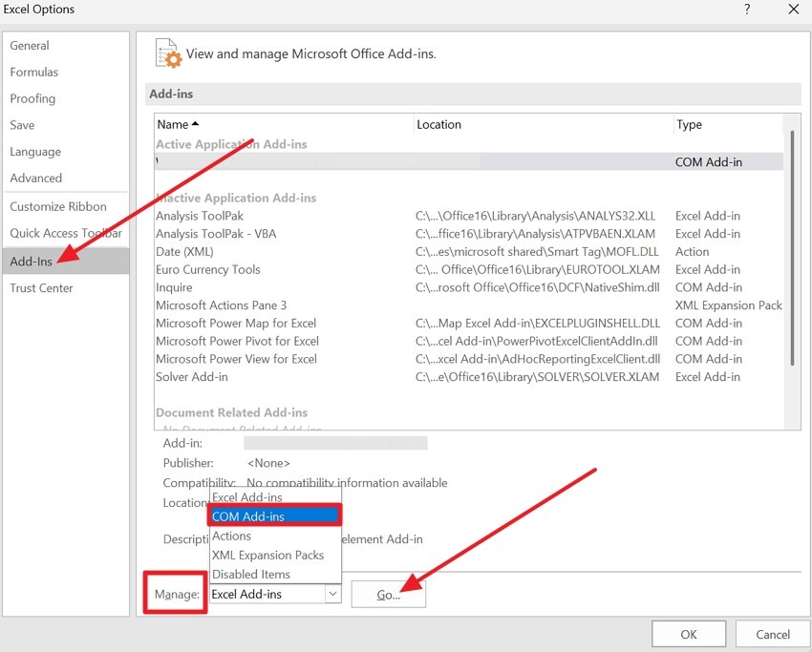This screenshot has height=652, width=812.
Task: Choose Disabled Items in the list
Action: (x=275, y=574)
